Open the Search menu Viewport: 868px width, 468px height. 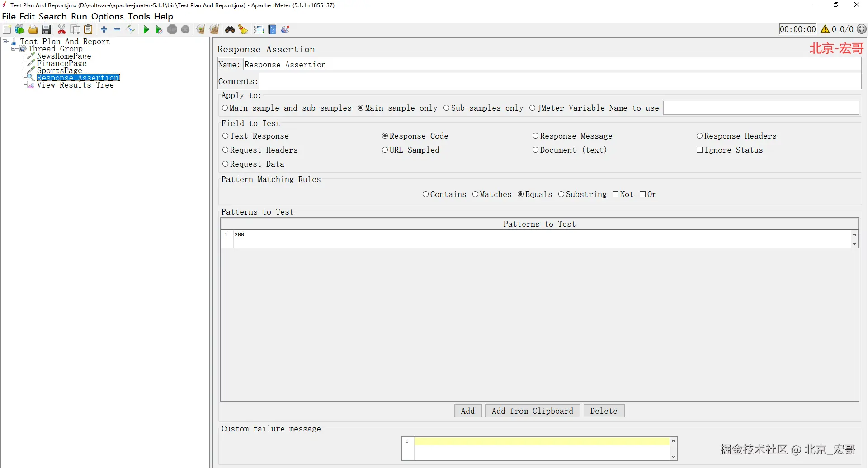pos(53,16)
